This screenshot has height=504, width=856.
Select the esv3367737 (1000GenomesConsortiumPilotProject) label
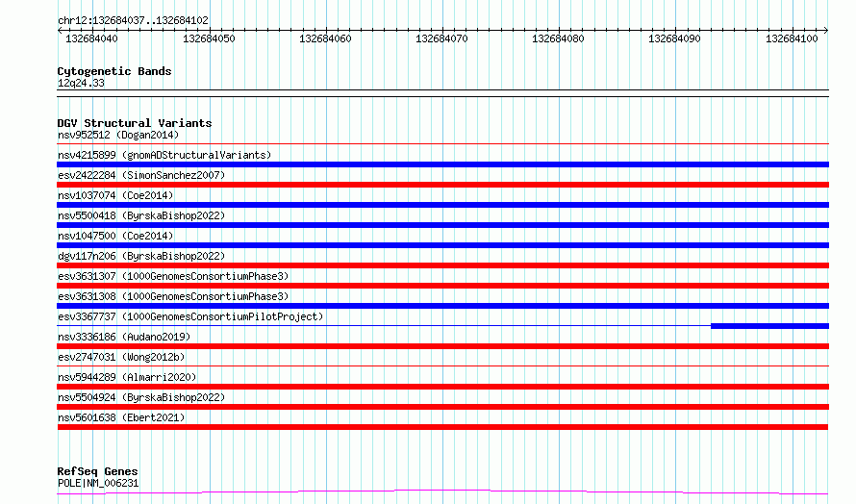point(190,316)
